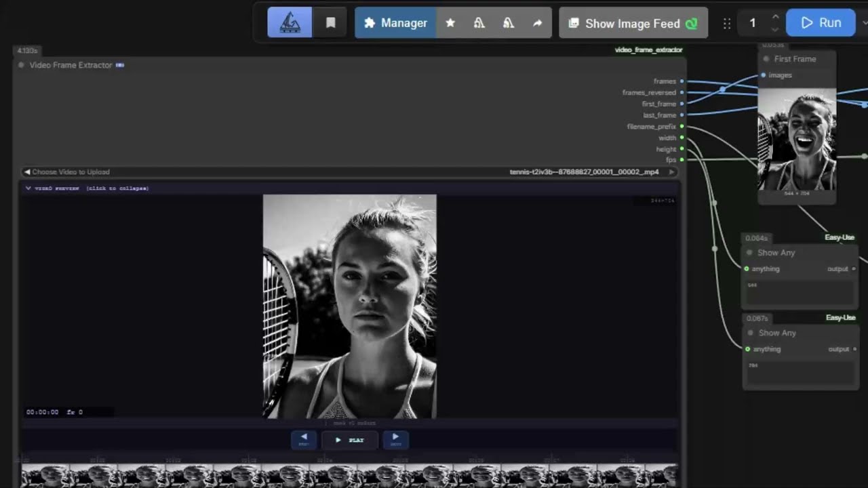Toggle collapse dot on Video Frame Extractor node

coord(21,65)
